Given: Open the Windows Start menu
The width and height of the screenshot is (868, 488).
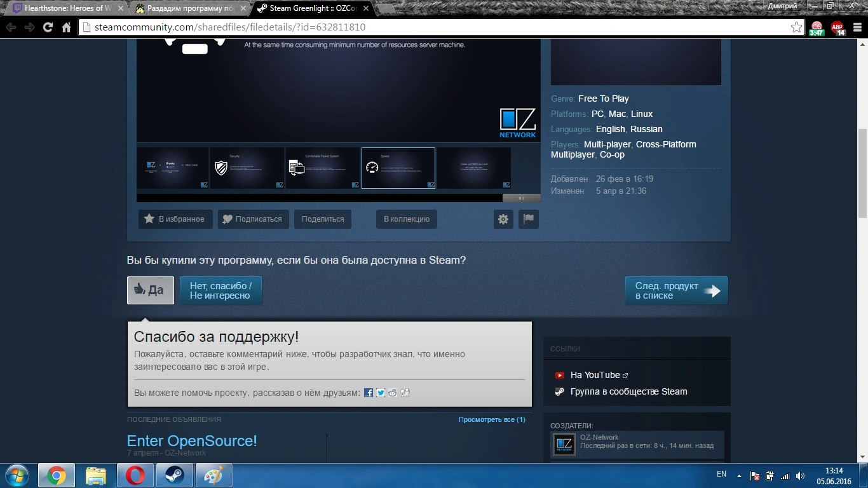Looking at the screenshot, I should 16,475.
